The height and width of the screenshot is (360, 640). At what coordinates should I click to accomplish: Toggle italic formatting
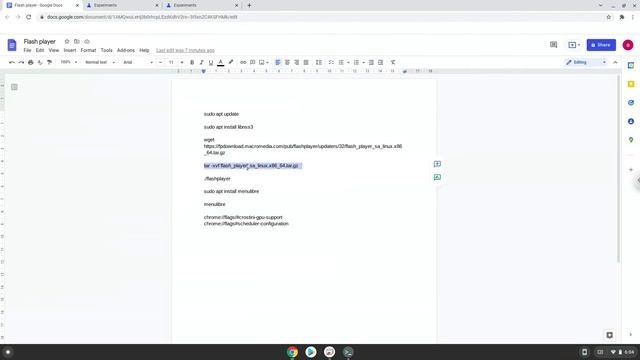coord(201,62)
